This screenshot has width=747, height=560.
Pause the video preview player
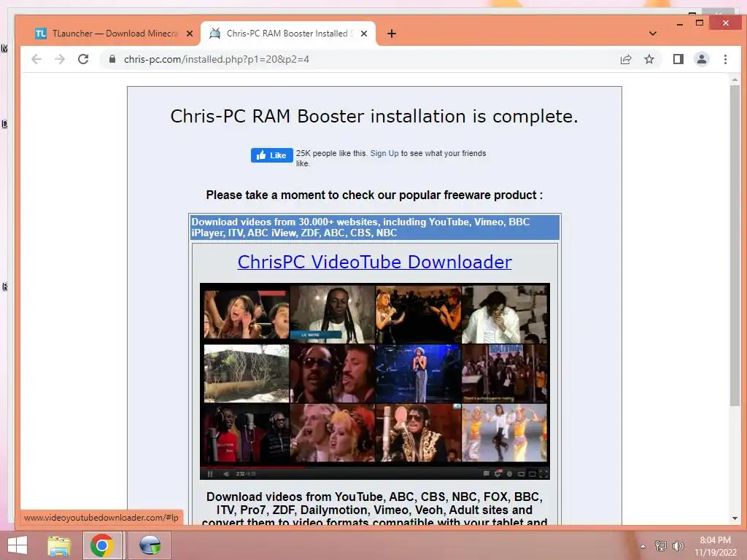pos(210,473)
